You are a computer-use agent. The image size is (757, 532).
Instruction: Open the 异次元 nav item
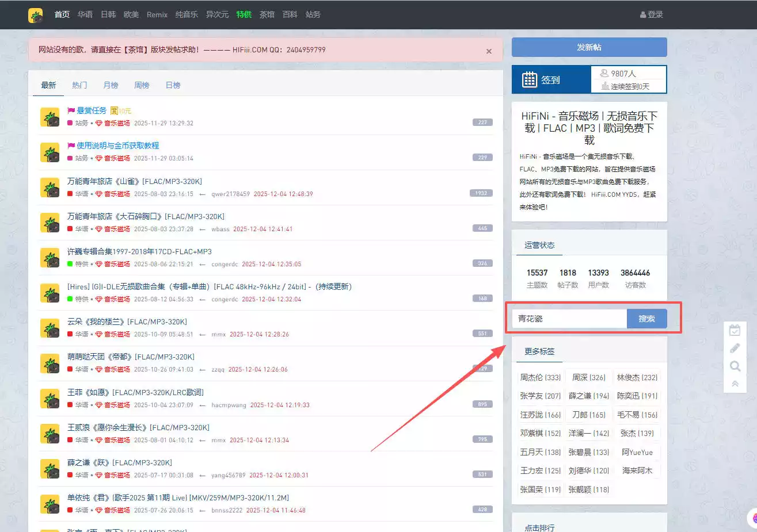click(x=218, y=14)
